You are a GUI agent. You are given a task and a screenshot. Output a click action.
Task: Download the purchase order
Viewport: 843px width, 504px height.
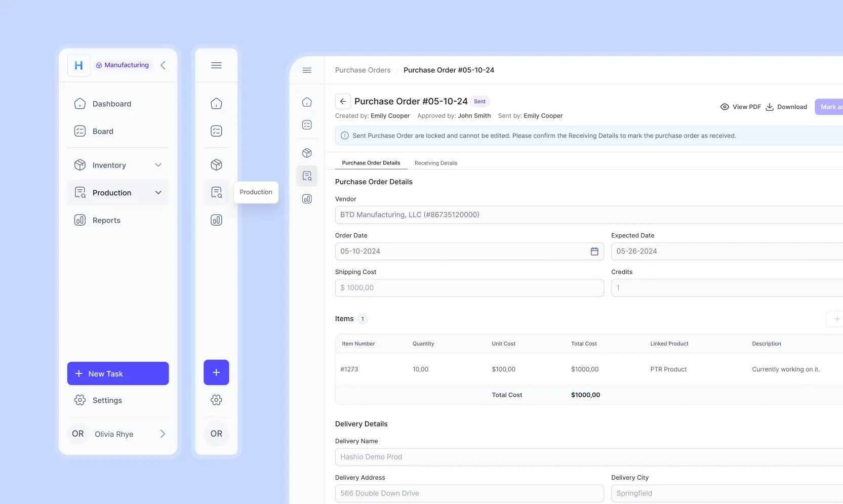[x=786, y=107]
